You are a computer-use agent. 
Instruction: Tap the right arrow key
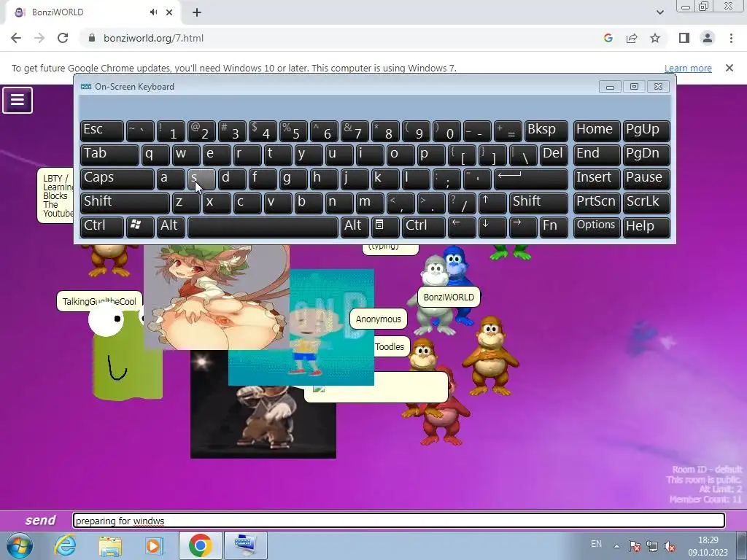(x=522, y=226)
